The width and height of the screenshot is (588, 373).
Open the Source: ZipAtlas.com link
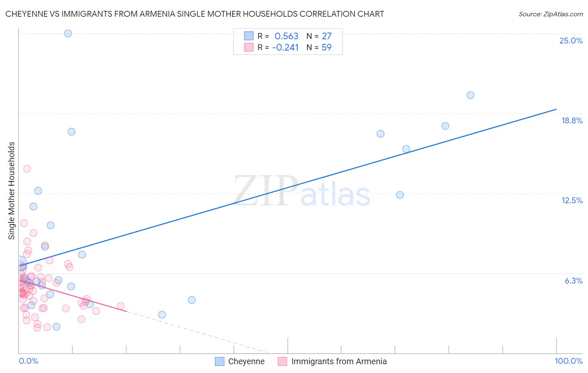(x=551, y=14)
